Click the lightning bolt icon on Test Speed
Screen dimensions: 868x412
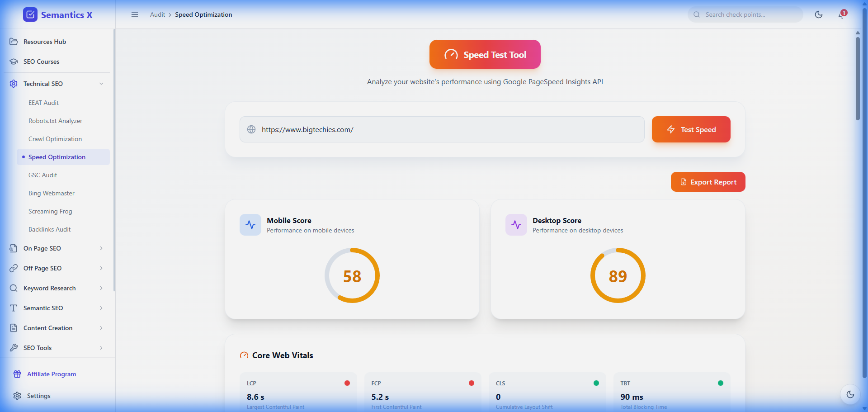click(671, 129)
